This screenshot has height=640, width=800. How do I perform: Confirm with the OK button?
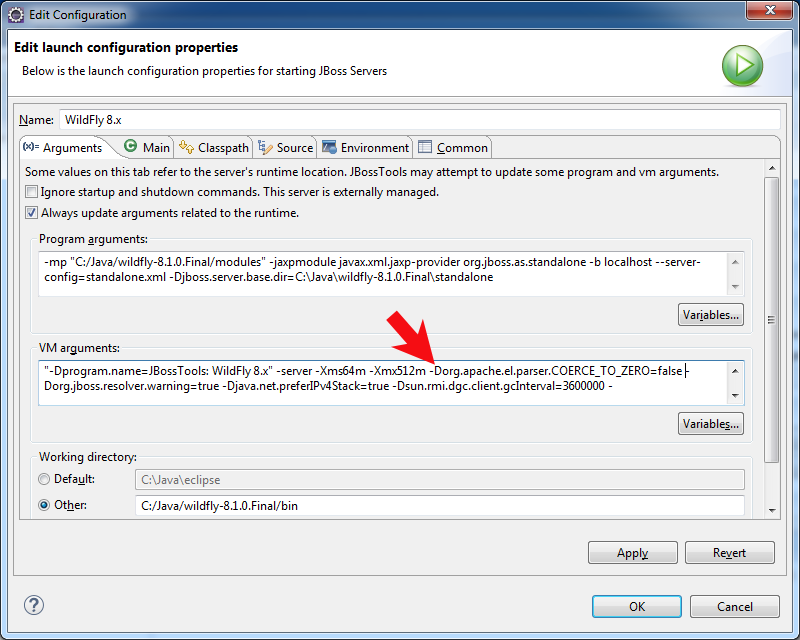637,606
